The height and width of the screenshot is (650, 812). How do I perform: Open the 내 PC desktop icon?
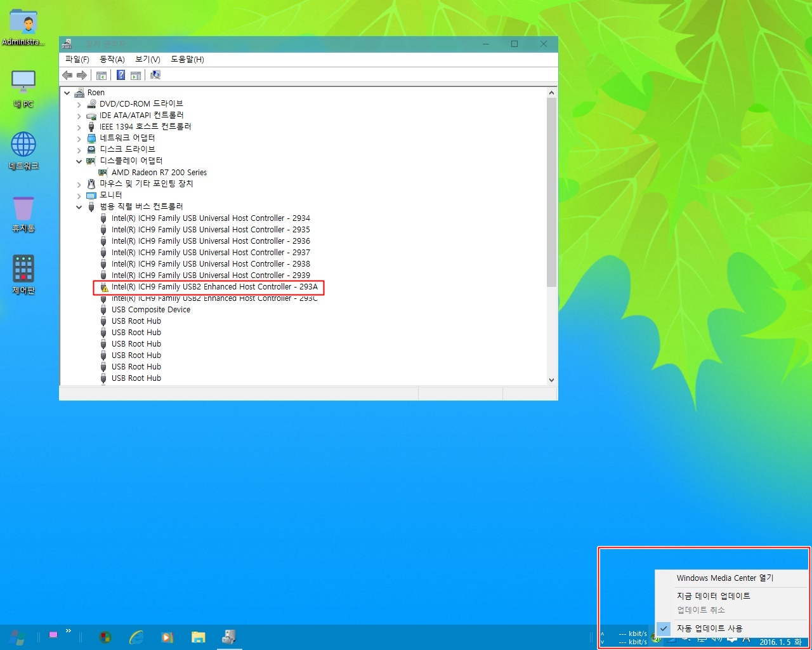point(23,89)
